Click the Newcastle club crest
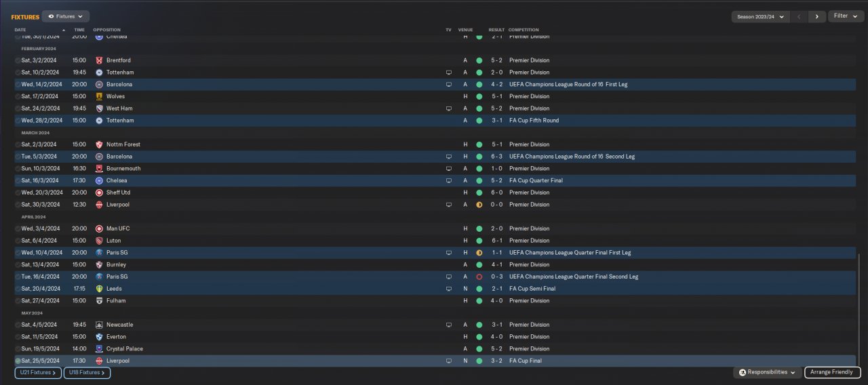The image size is (868, 385). [99, 325]
